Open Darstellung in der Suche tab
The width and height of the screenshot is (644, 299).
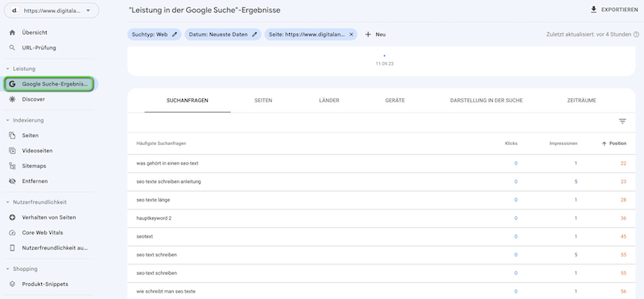coord(486,101)
